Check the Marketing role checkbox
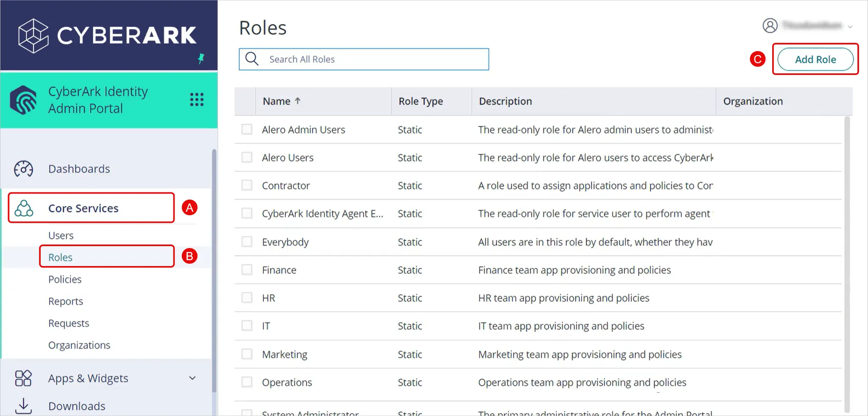The height and width of the screenshot is (416, 868). 247,354
